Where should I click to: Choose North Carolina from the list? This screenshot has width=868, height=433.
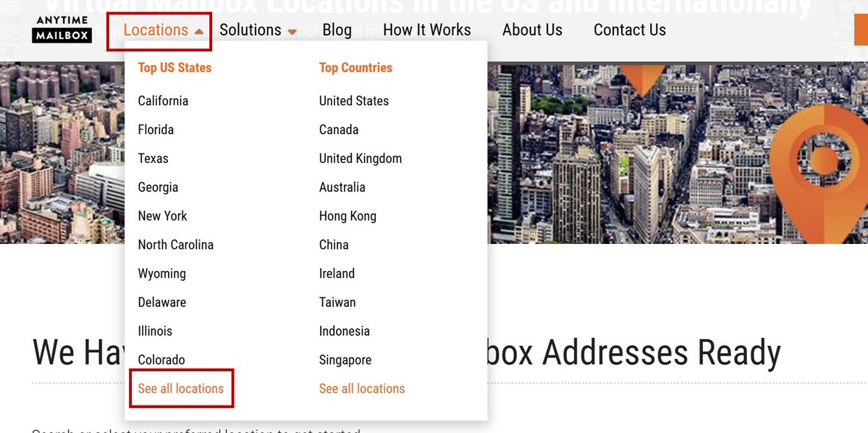[x=175, y=245]
